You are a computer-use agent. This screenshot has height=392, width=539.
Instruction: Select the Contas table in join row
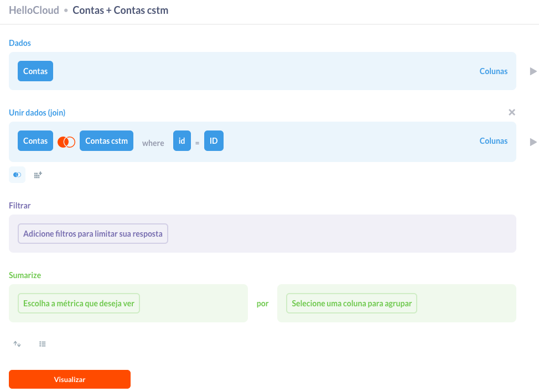35,141
